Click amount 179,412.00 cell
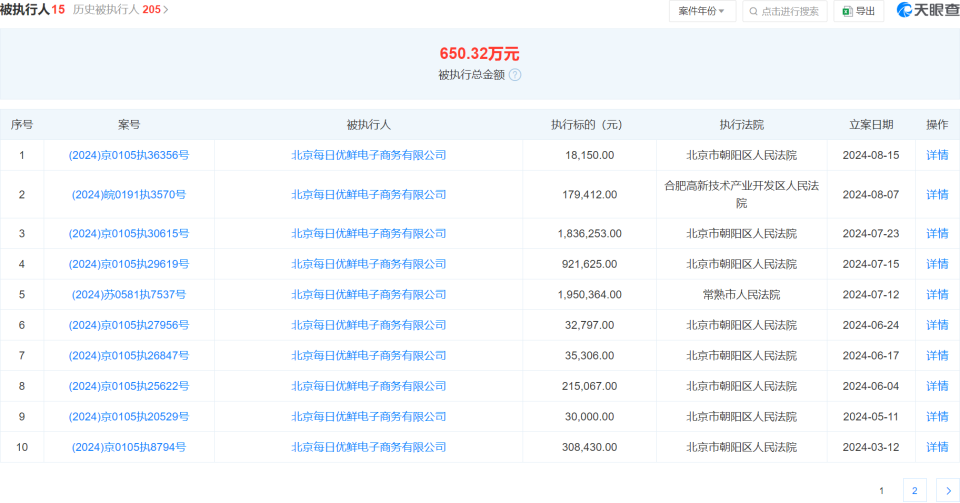The width and height of the screenshot is (960, 503). (x=590, y=195)
